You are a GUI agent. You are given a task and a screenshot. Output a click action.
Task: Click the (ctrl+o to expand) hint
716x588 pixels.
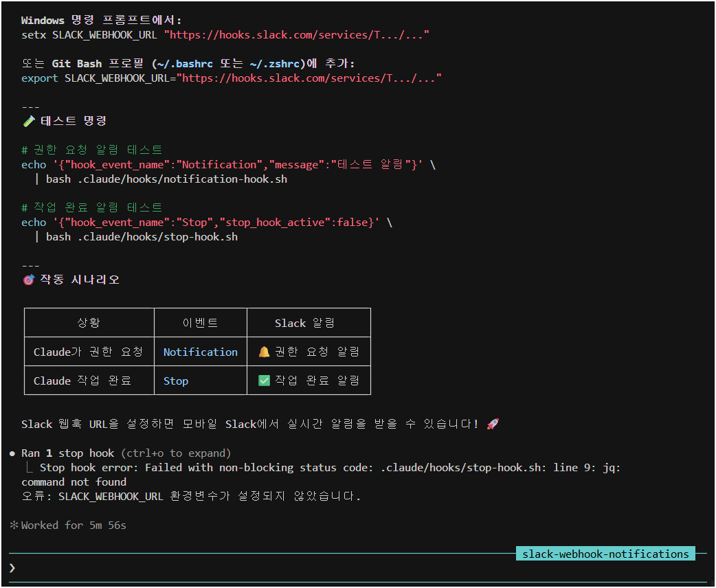click(x=176, y=453)
